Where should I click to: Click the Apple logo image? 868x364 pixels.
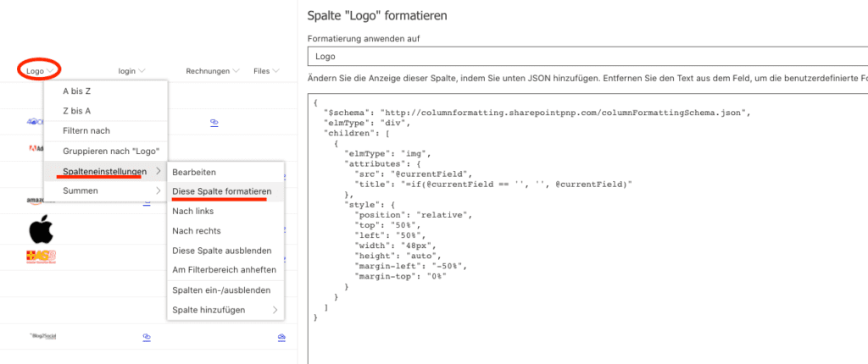click(41, 229)
